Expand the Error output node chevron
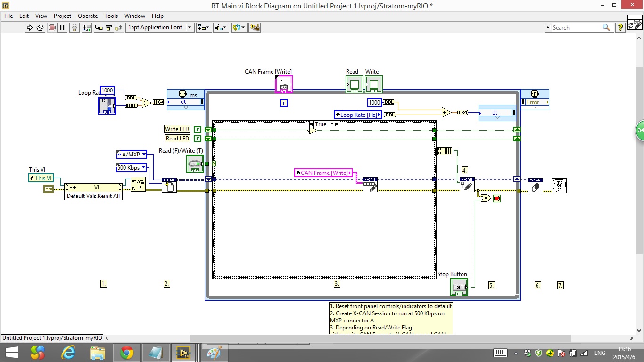The height and width of the screenshot is (362, 644). point(535,107)
